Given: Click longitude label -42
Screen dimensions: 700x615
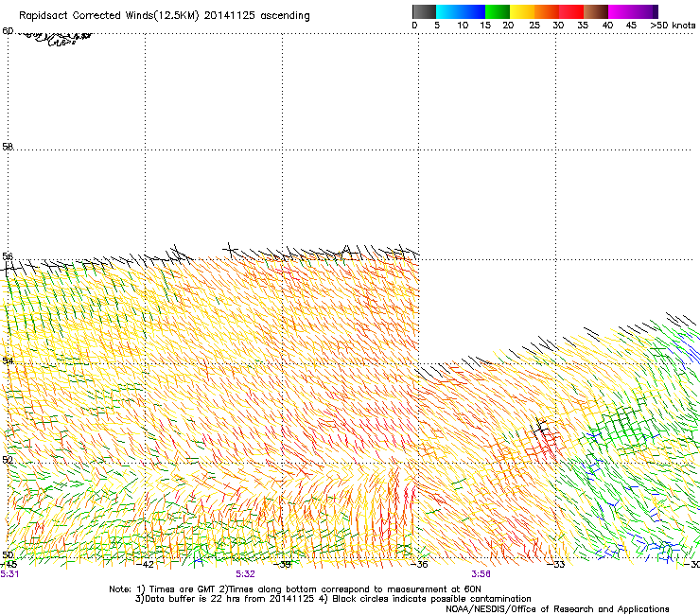Looking at the screenshot, I should (x=145, y=565).
